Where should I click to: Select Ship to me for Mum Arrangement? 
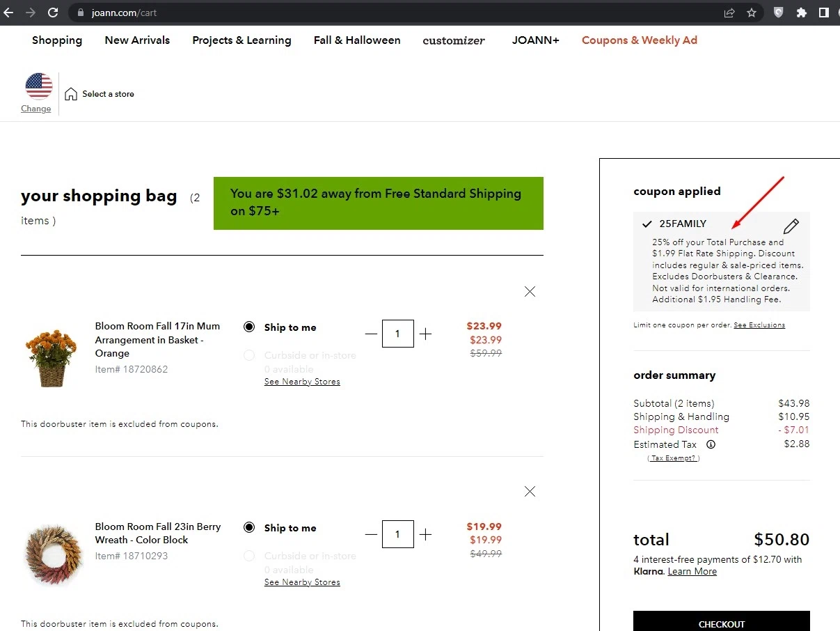249,327
